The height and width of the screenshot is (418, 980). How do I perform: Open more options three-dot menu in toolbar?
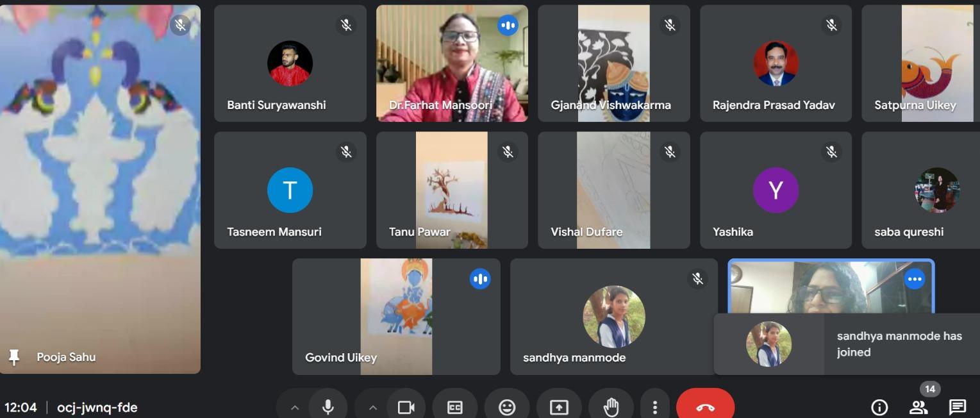(x=654, y=407)
